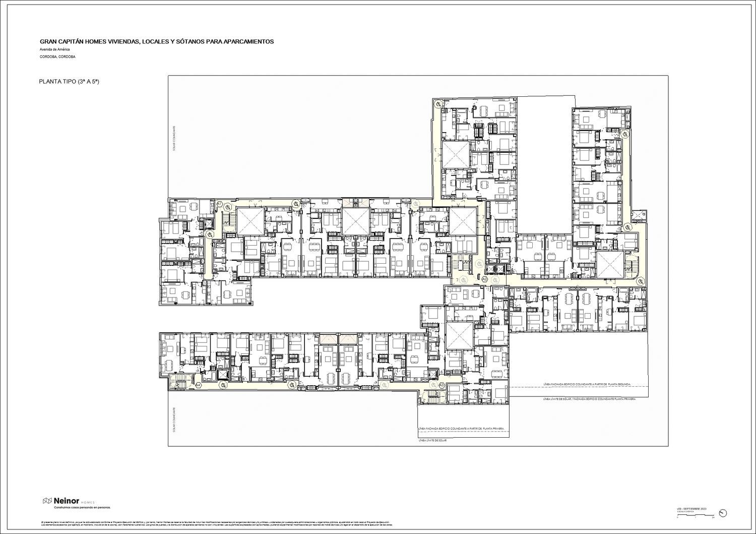Click 'LÍNEA LÍMITE DE SOLAR' label at bottom
This screenshot has width=756, height=534.
(432, 441)
